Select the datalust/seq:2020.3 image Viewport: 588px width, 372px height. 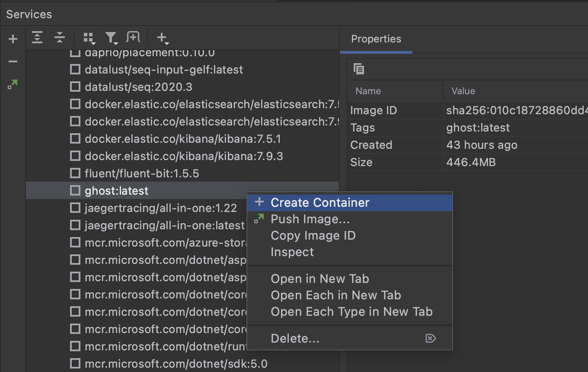138,87
